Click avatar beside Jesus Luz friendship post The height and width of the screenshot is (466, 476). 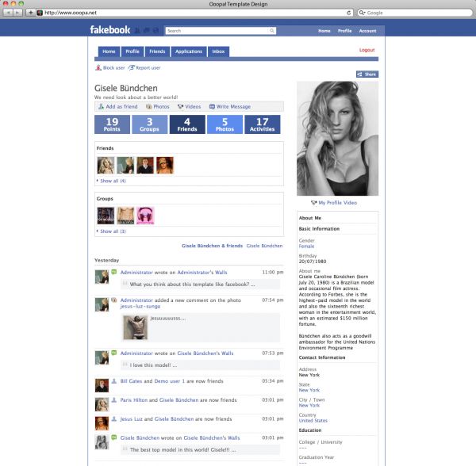(x=102, y=423)
